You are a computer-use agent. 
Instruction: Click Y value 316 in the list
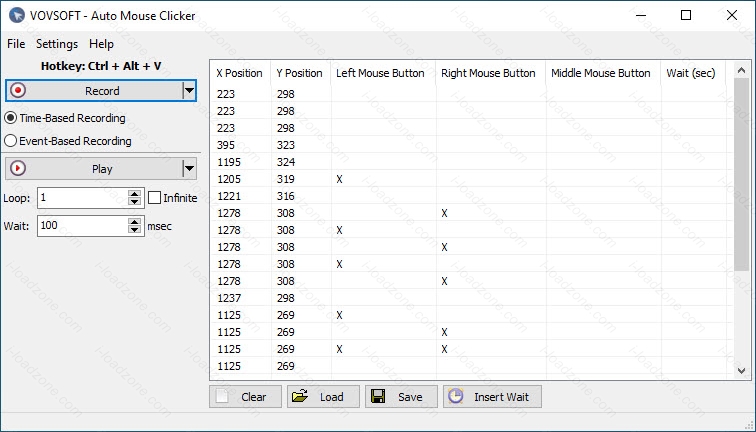pyautogui.click(x=285, y=196)
